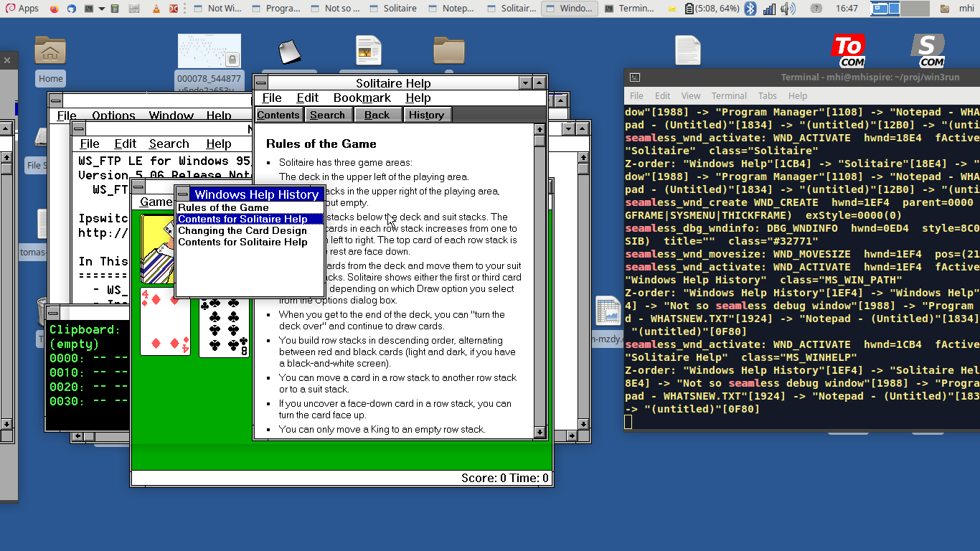The height and width of the screenshot is (551, 980).
Task: Open the S COM desktop shortcut
Action: 928,51
